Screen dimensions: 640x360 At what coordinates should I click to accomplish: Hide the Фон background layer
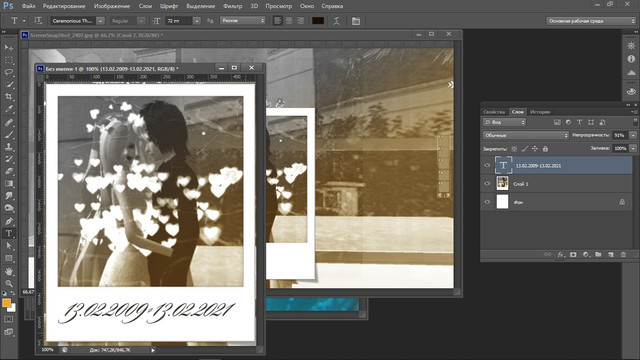pos(487,202)
